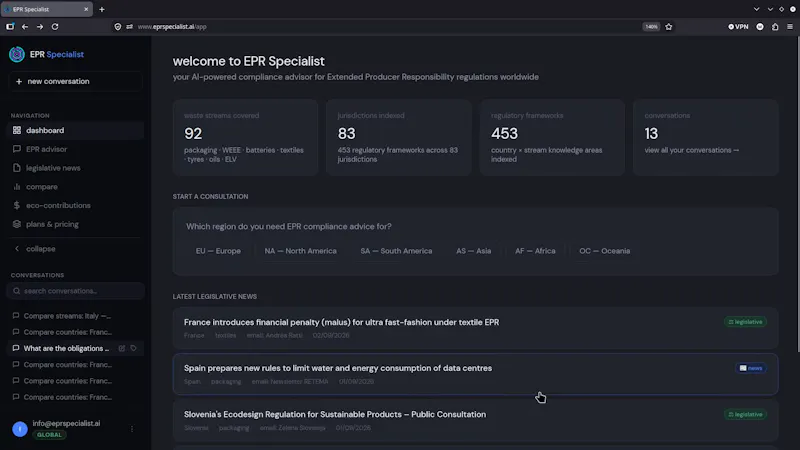This screenshot has width=800, height=450.
Task: Select AS — Asia region
Action: 473,251
